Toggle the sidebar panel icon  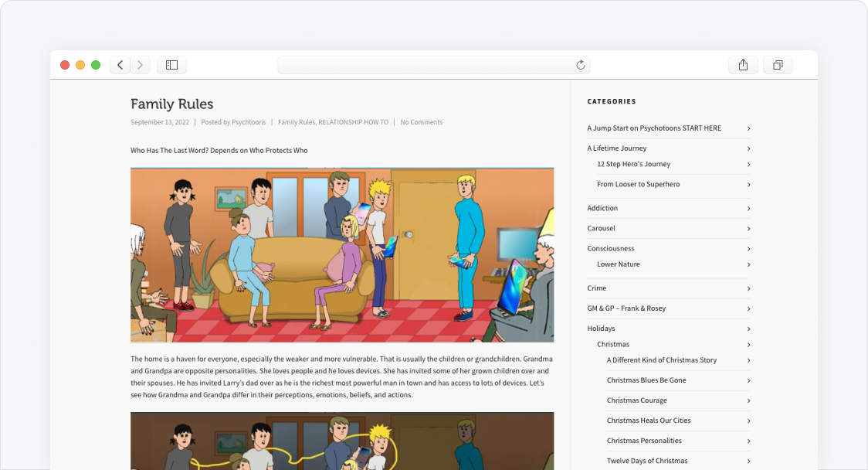[x=171, y=65]
